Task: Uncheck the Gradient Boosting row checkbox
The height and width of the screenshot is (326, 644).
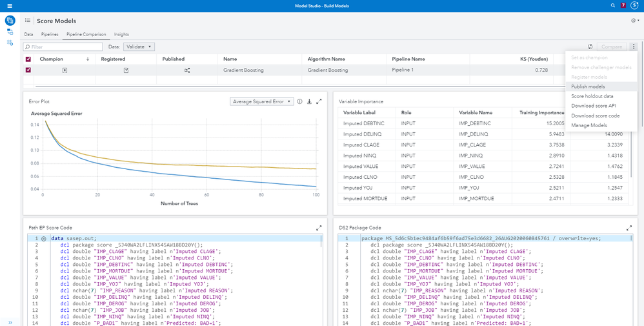Action: pyautogui.click(x=28, y=70)
